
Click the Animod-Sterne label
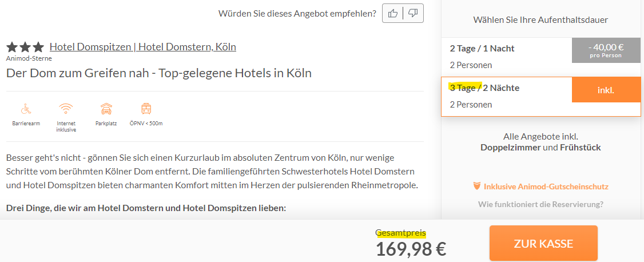tap(29, 58)
